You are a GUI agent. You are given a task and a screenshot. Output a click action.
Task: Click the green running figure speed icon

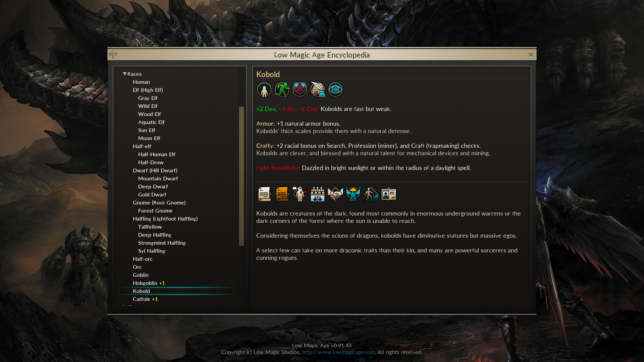tap(282, 90)
